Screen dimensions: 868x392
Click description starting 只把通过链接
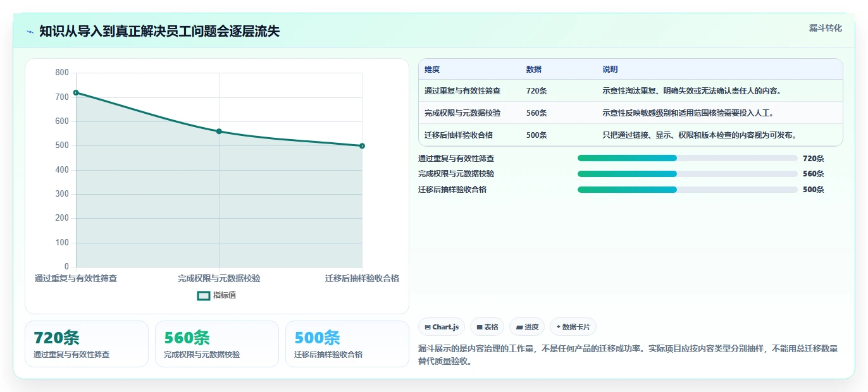(699, 135)
